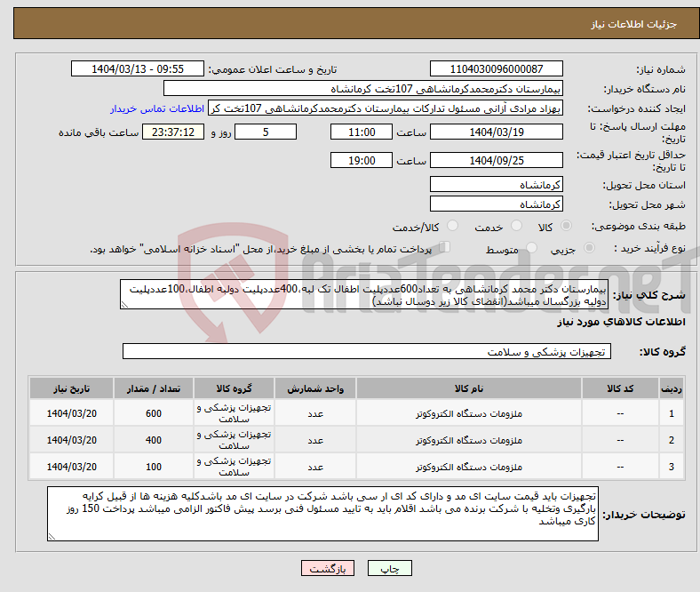Click the need number field 1104030096000087

(x=496, y=68)
